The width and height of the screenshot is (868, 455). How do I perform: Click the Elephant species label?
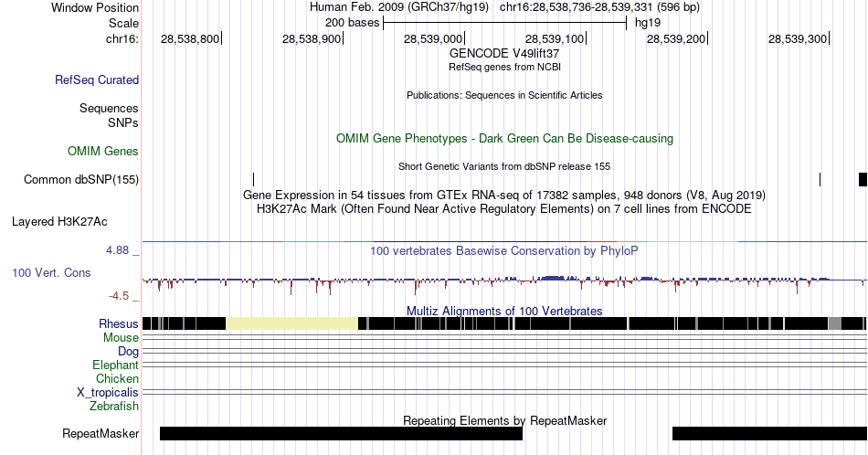pos(115,365)
